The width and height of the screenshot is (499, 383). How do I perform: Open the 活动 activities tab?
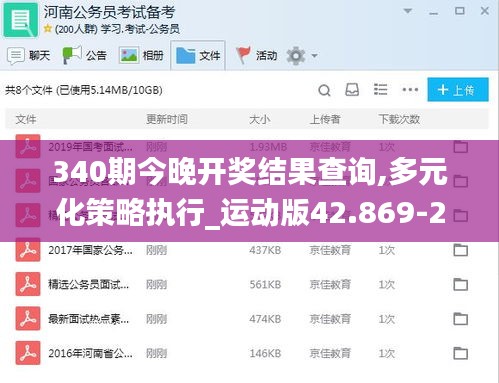click(256, 55)
